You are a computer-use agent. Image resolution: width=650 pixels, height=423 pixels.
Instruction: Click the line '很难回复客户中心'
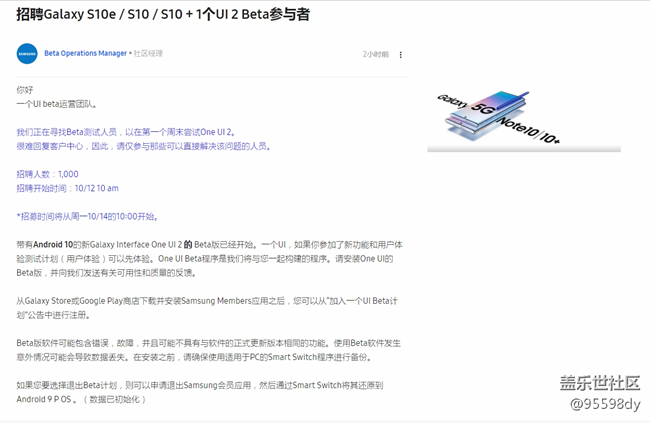[144, 146]
